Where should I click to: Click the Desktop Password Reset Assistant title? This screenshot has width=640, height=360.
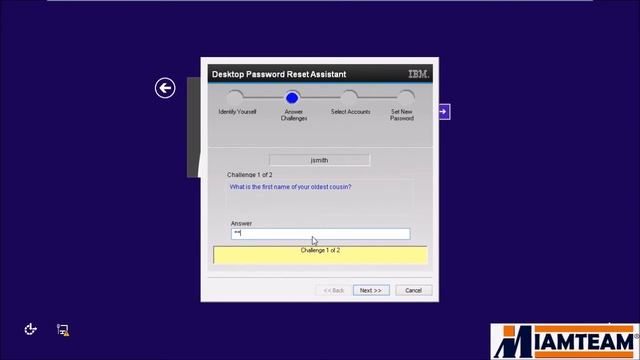(279, 74)
